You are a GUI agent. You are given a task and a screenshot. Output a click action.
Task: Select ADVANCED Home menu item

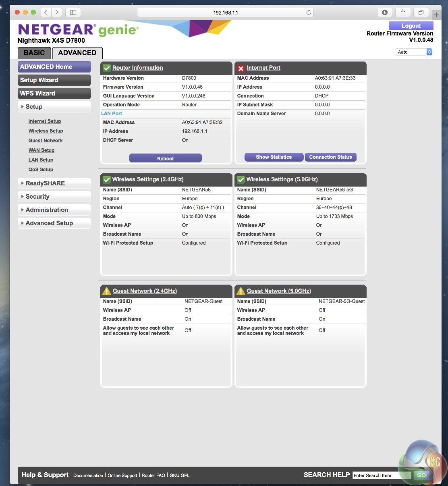[x=54, y=67]
